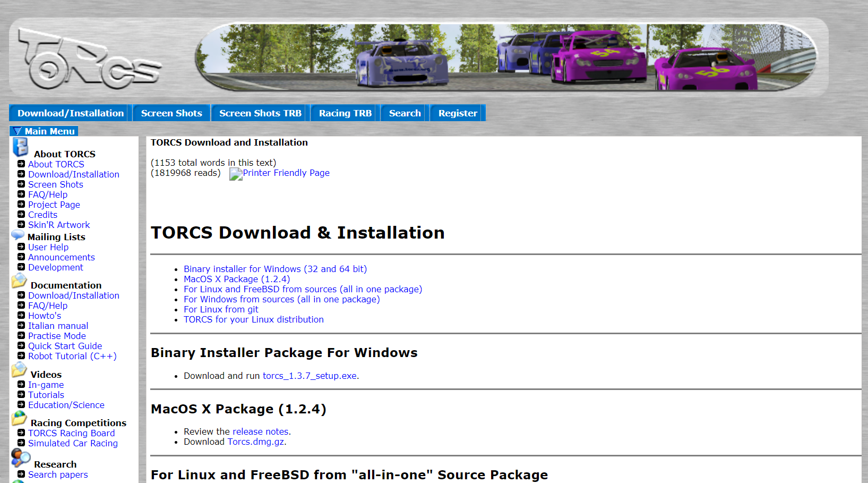Click the 'Mailing Lists' section heading

[56, 237]
